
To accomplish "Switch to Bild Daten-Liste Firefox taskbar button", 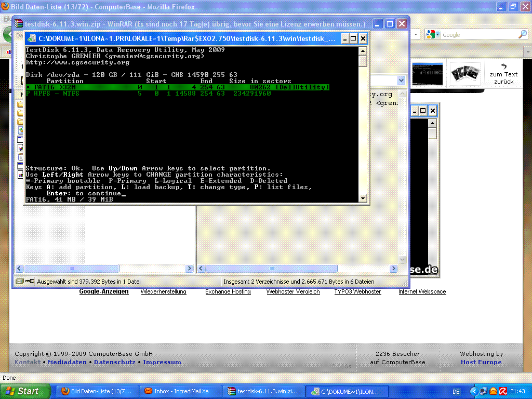I will 97,391.
